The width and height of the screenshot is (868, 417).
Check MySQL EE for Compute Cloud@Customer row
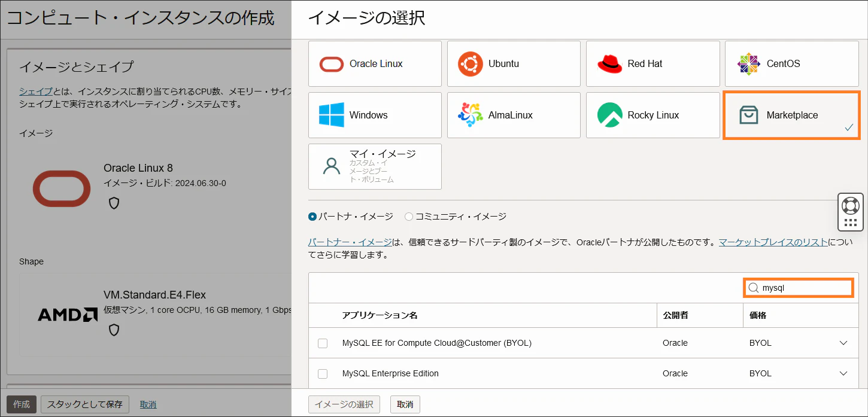point(323,343)
